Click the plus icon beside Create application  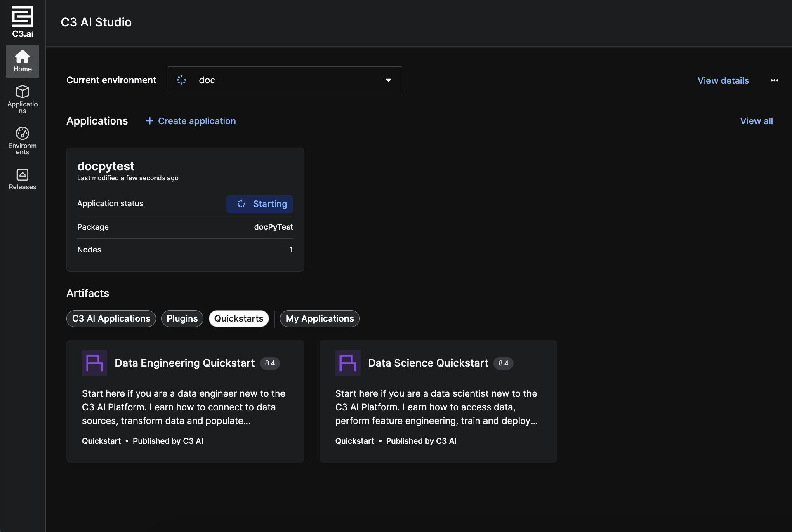pyautogui.click(x=150, y=121)
